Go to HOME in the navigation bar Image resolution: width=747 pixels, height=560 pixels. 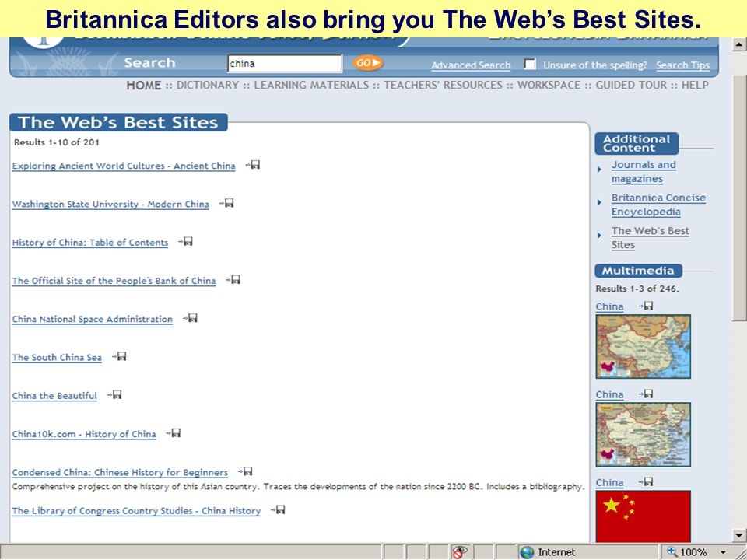click(143, 86)
